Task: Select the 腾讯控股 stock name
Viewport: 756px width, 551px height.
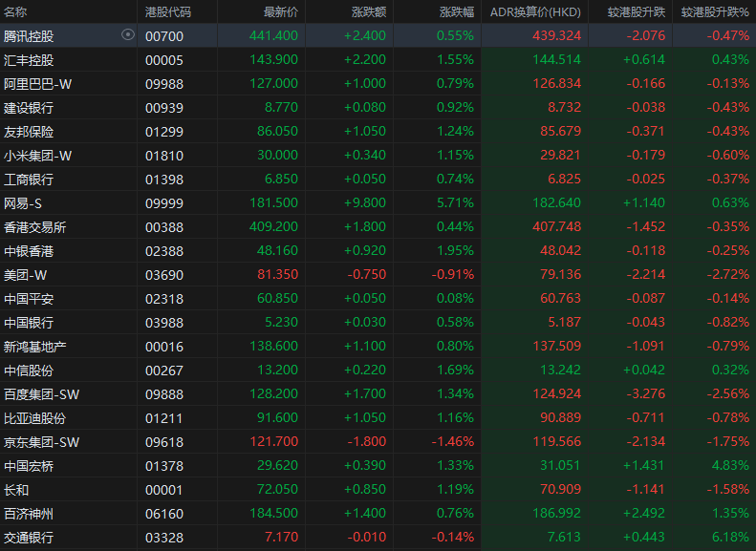Action: [29, 36]
